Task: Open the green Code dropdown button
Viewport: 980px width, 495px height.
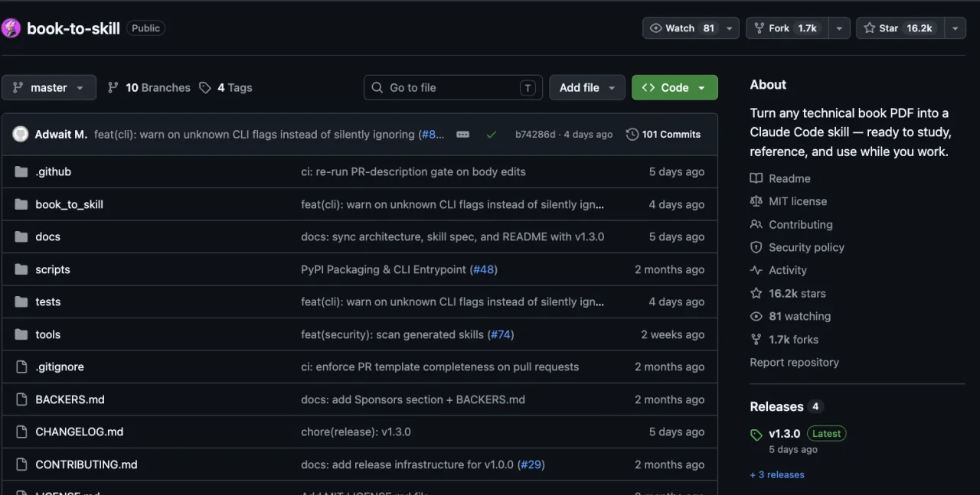Action: click(x=675, y=88)
